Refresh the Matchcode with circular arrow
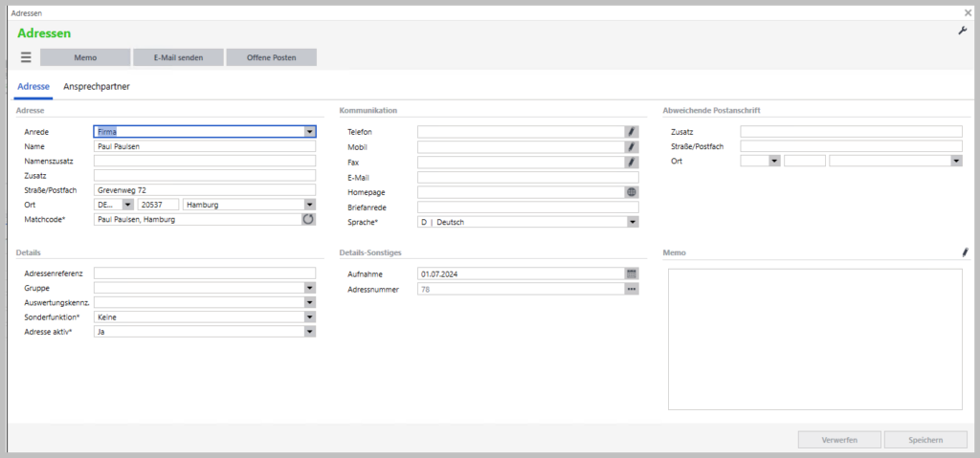Image resolution: width=980 pixels, height=458 pixels. pyautogui.click(x=309, y=219)
